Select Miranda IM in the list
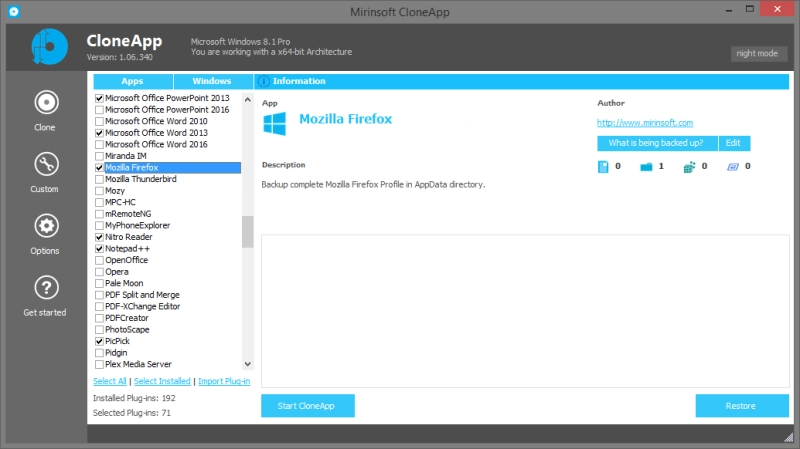The height and width of the screenshot is (449, 800). point(126,156)
